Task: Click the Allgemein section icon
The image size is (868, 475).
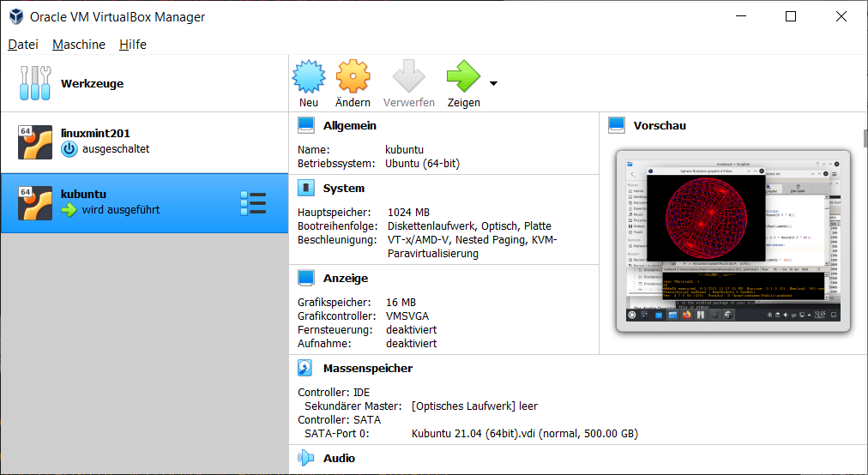Action: [x=306, y=125]
